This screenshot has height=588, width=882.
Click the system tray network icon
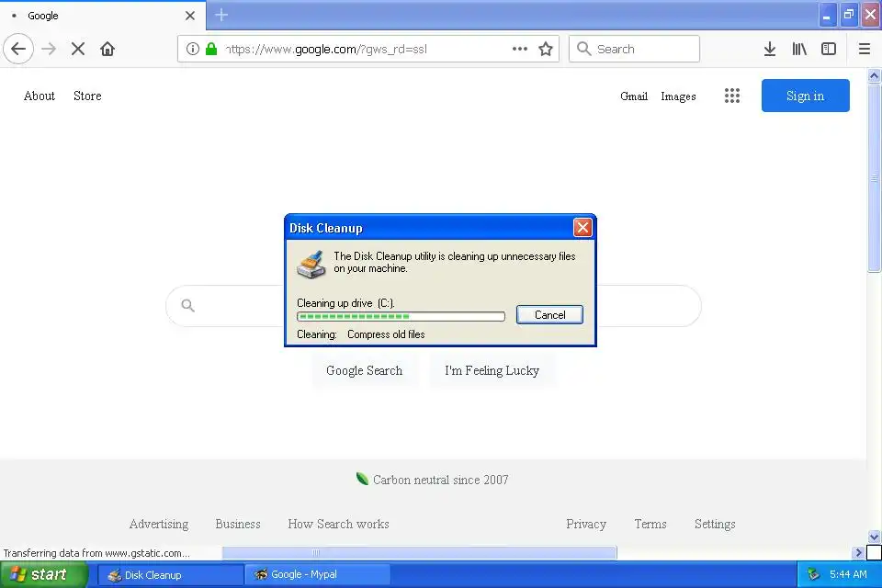pos(813,574)
